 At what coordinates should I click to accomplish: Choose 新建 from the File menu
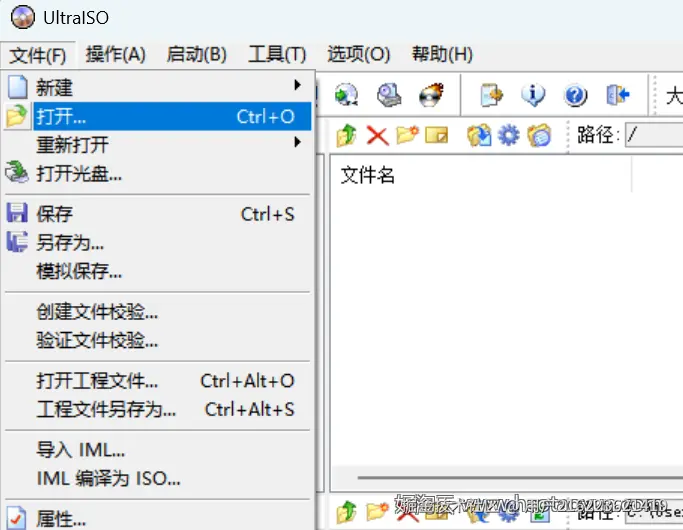click(157, 87)
